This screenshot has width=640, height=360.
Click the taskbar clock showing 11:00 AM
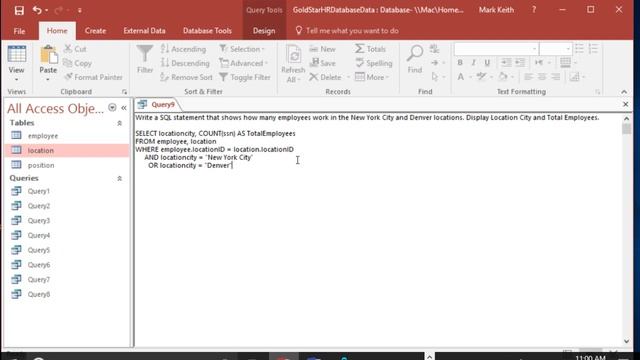[x=590, y=357]
